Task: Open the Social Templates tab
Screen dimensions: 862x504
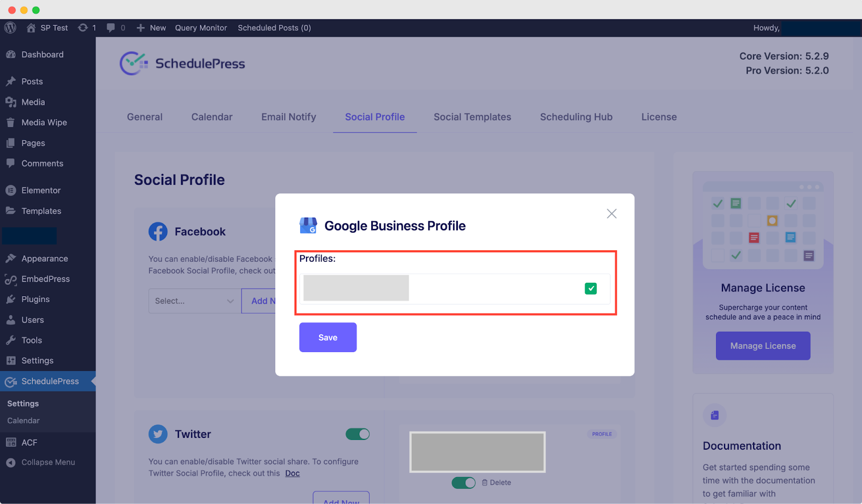Action: [x=472, y=117]
